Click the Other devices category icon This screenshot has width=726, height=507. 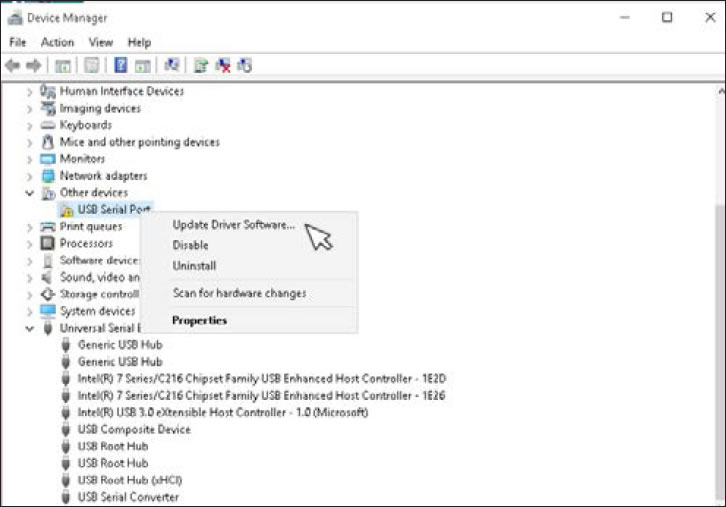click(x=48, y=193)
